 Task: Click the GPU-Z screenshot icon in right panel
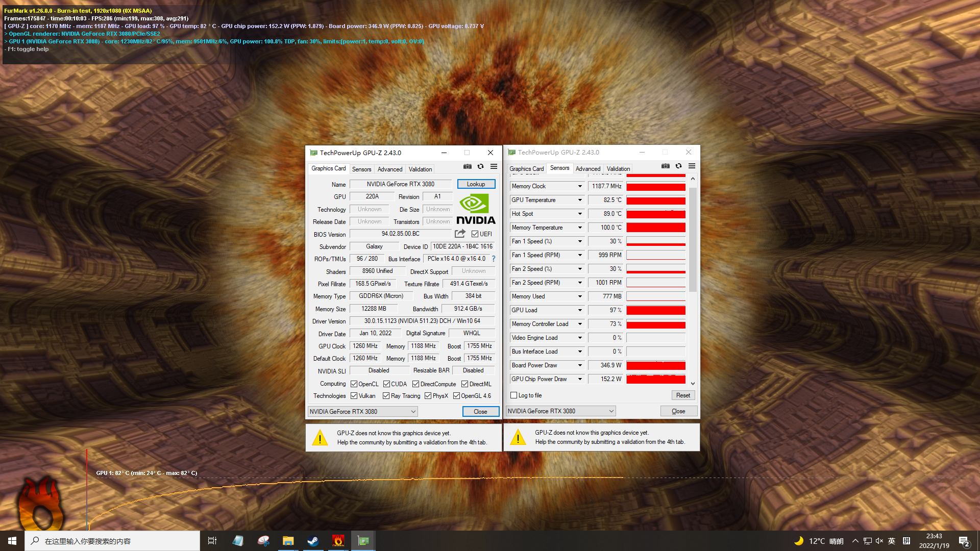click(x=665, y=166)
